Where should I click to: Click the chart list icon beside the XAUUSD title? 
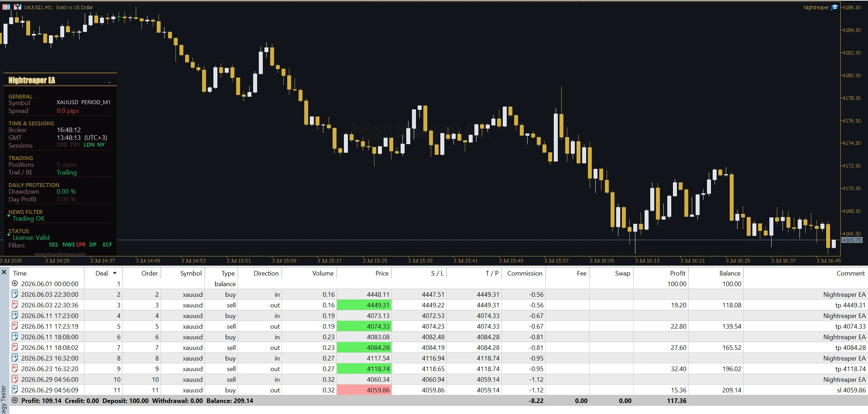click(6, 7)
